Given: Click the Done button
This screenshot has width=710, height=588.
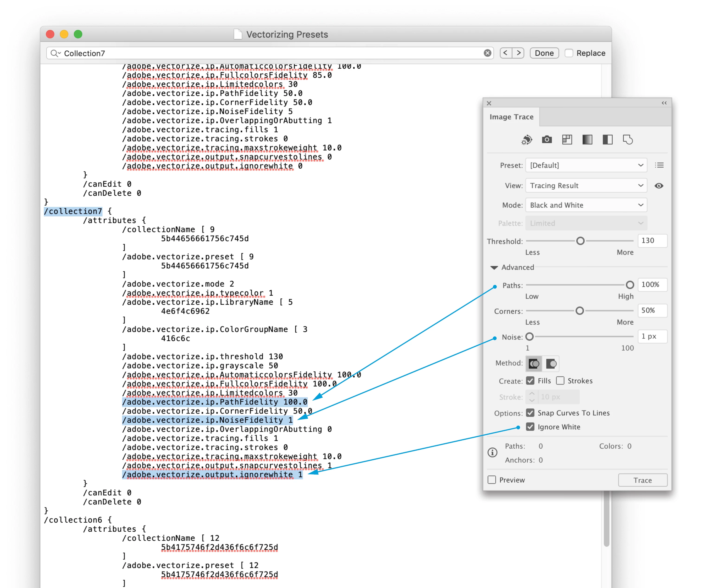Looking at the screenshot, I should 544,53.
